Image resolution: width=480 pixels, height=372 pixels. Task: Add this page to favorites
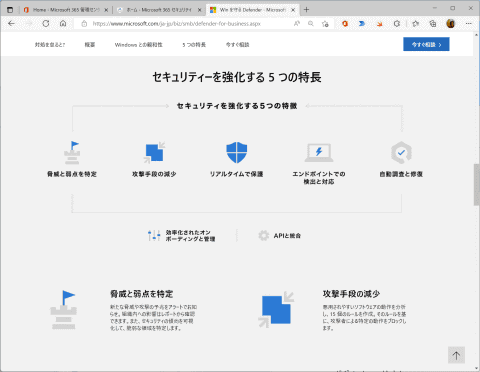(325, 24)
